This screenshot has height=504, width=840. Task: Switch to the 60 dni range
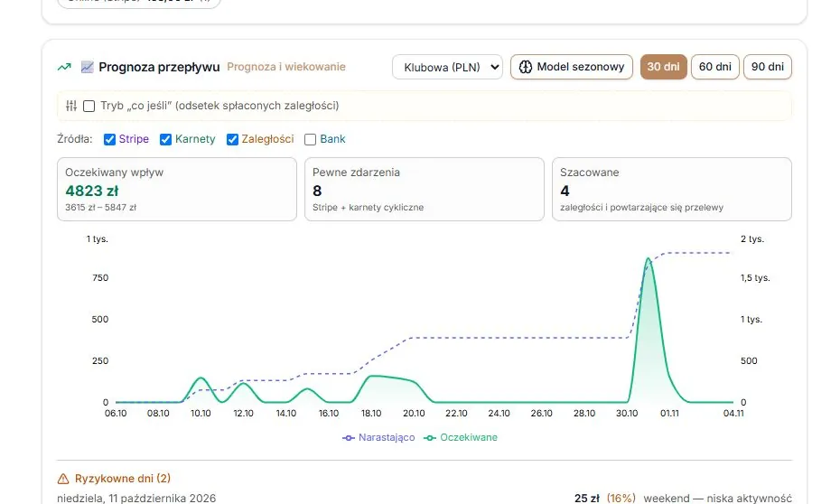pyautogui.click(x=714, y=67)
